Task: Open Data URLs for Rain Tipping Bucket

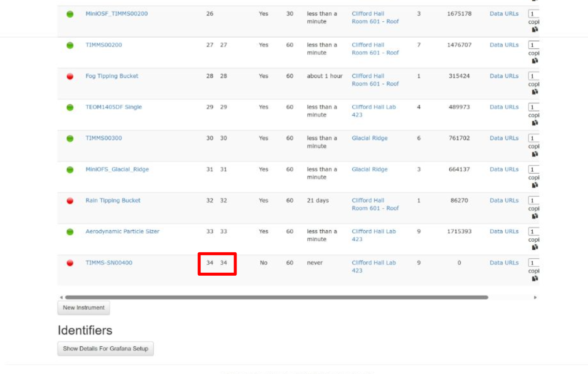Action: pyautogui.click(x=504, y=200)
